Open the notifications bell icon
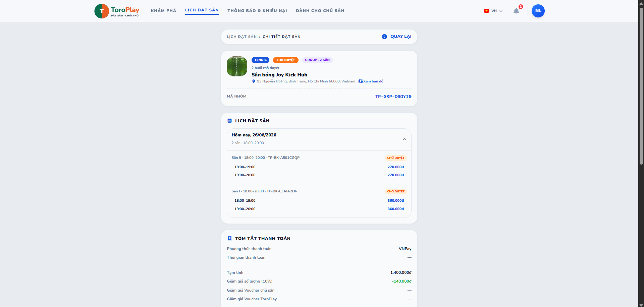644x307 pixels. coord(516,11)
